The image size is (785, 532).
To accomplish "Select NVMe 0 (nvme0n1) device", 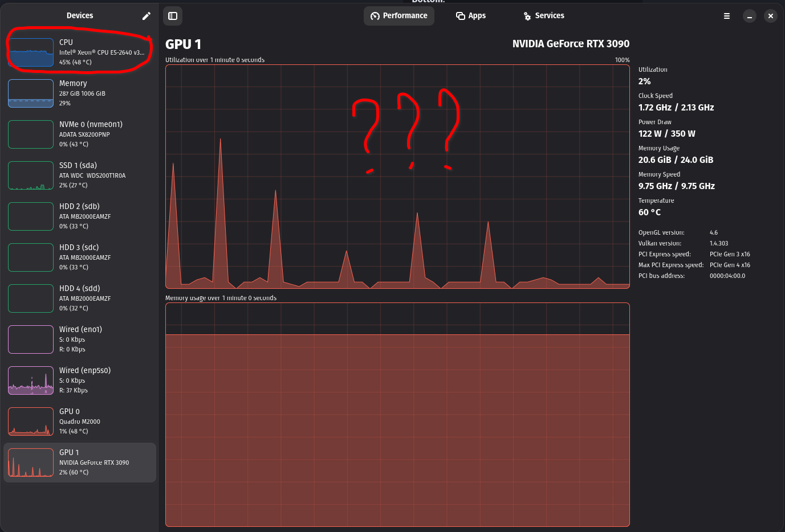I will tap(80, 134).
